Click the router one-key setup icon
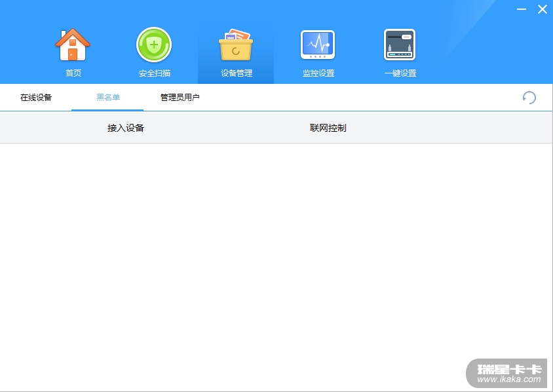This screenshot has width=553, height=392. click(400, 45)
